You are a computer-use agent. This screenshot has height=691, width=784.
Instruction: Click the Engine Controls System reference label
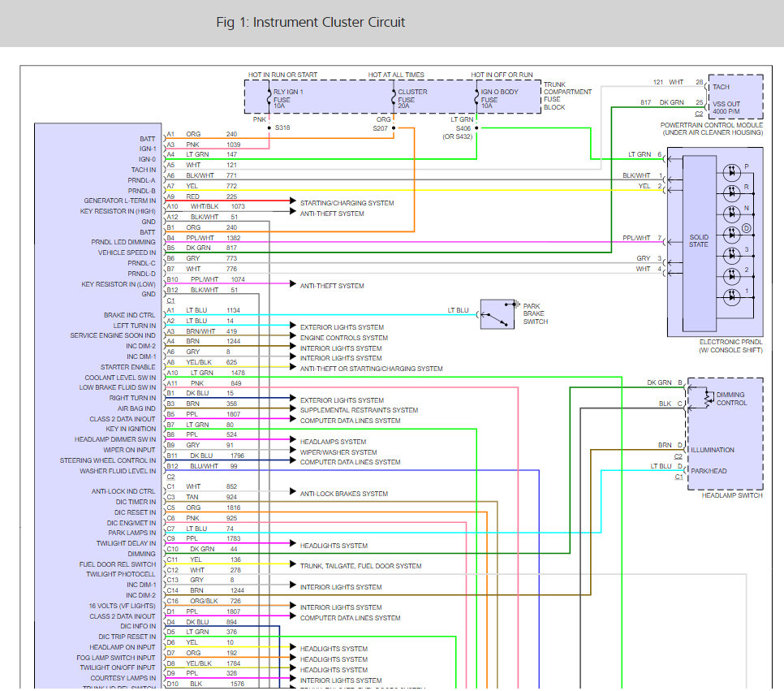click(343, 338)
